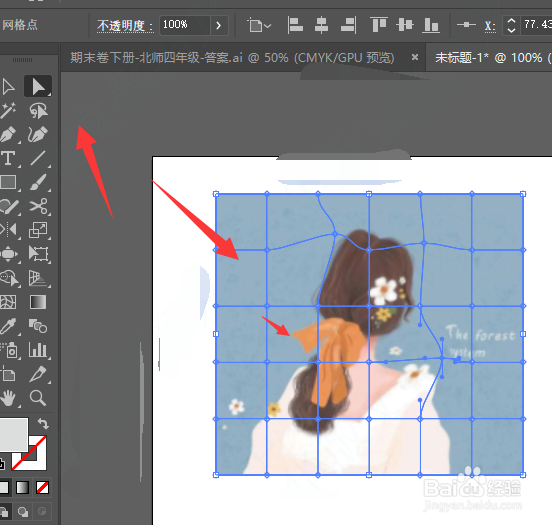Image resolution: width=552 pixels, height=525 pixels.
Task: Select the Perspective Grid tool
Action: coord(38,278)
